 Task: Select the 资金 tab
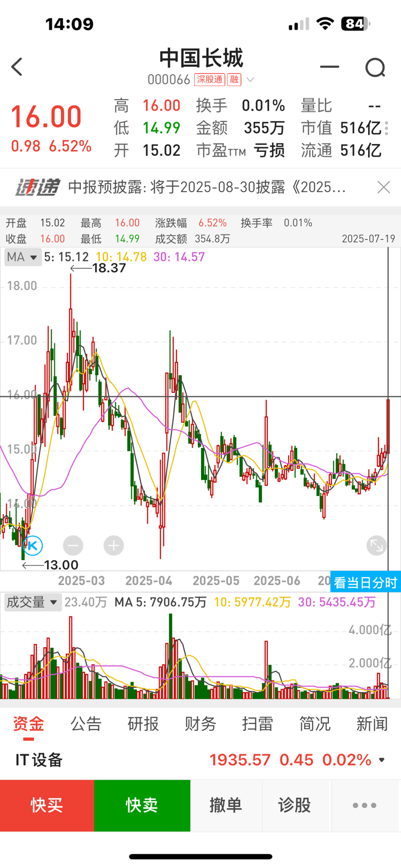(x=29, y=724)
